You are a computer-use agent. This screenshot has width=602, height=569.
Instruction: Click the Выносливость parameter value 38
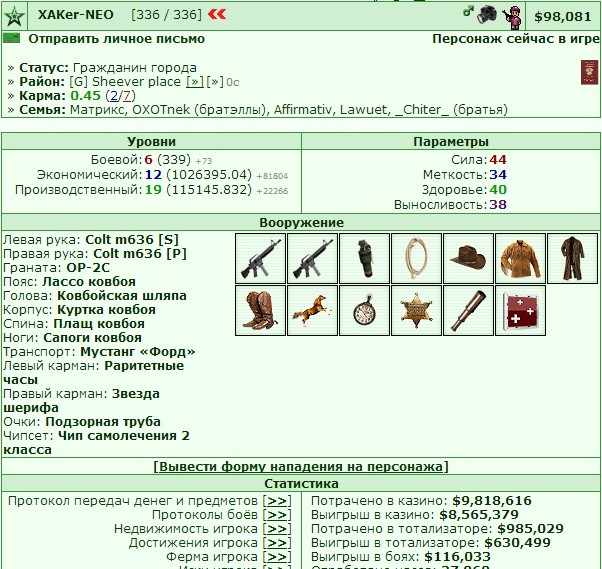click(x=498, y=205)
